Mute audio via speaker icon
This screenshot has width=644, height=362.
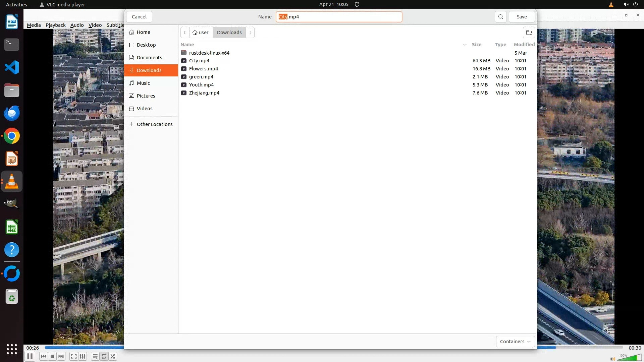tap(612, 359)
